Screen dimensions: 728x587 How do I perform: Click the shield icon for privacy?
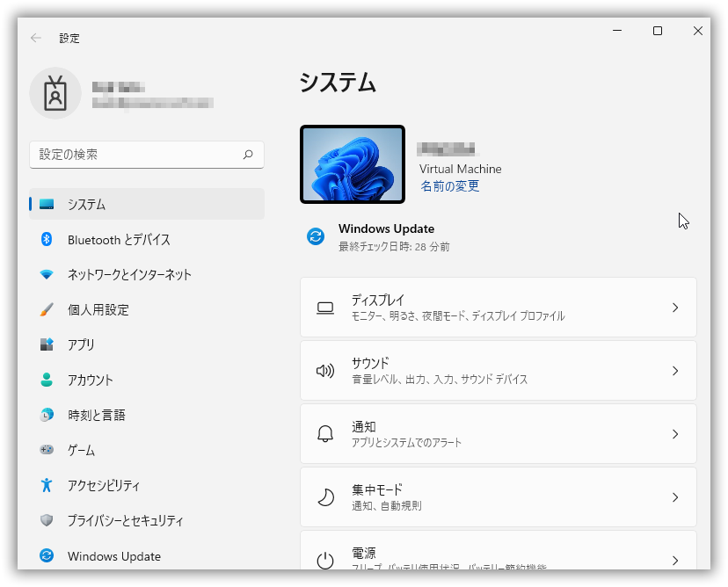(x=47, y=520)
